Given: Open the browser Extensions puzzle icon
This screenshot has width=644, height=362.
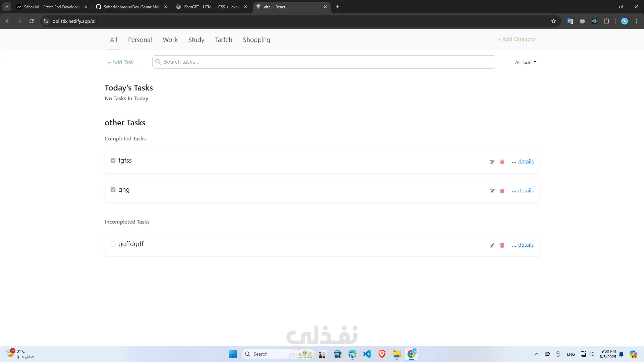Looking at the screenshot, I should pyautogui.click(x=606, y=21).
